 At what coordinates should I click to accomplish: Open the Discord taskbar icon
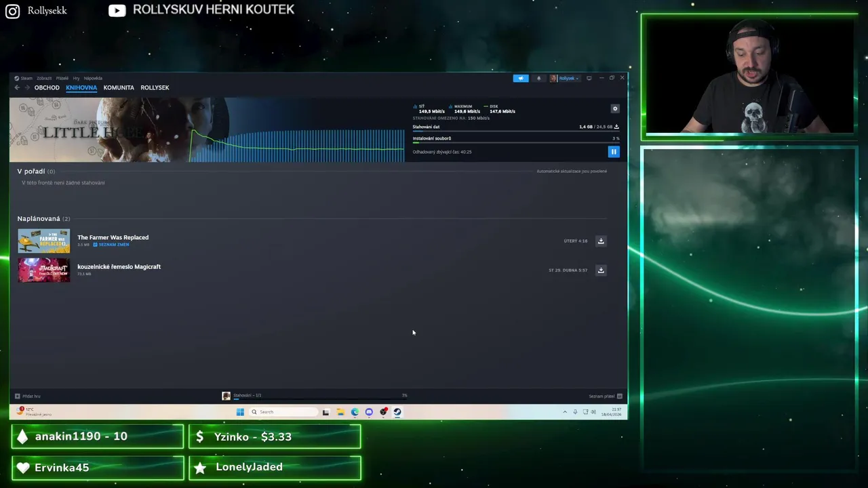[x=369, y=411]
